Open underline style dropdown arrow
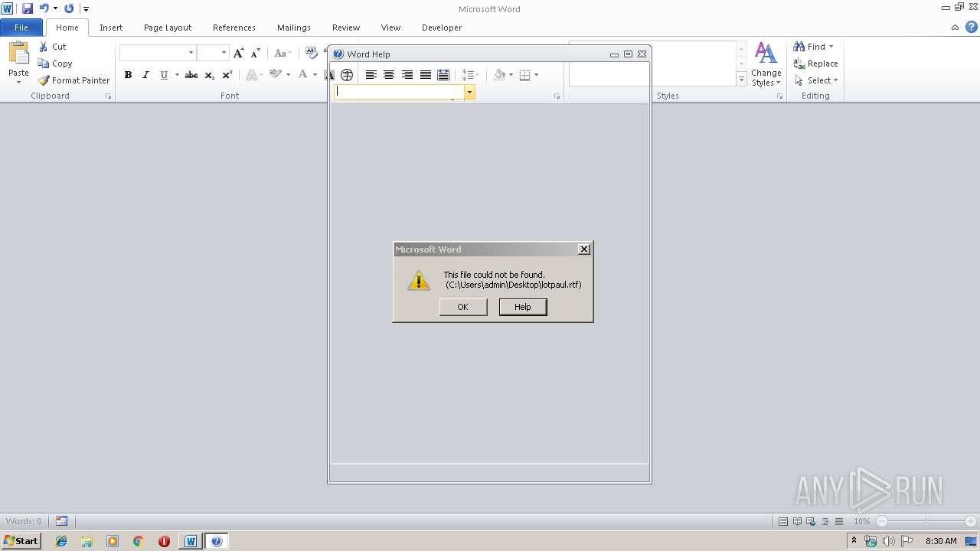This screenshot has height=551, width=980. [177, 75]
